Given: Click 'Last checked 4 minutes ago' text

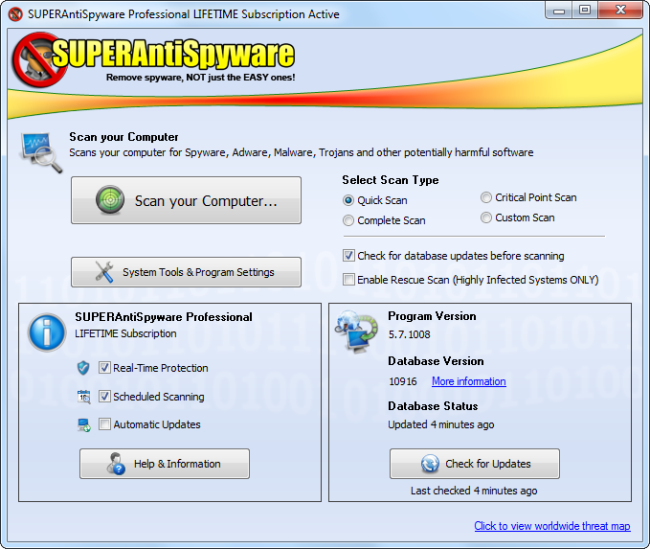Looking at the screenshot, I should tap(474, 491).
